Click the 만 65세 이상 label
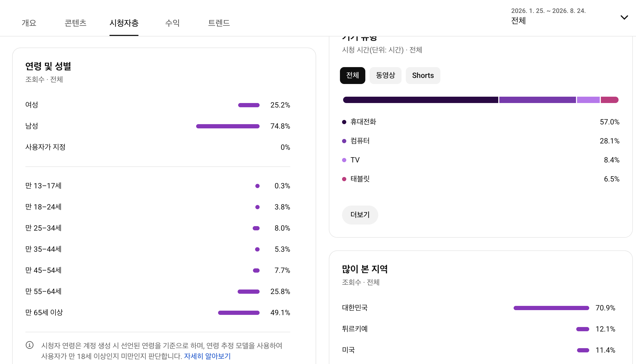 44,312
